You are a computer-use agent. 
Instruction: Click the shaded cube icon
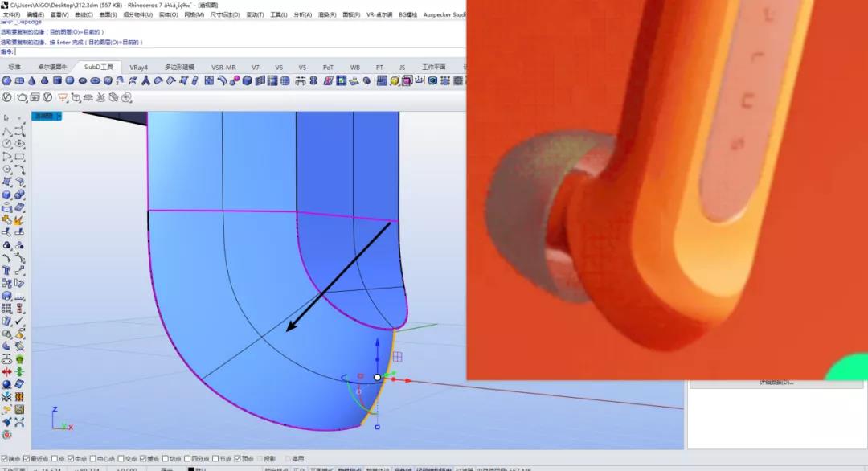pos(247,81)
